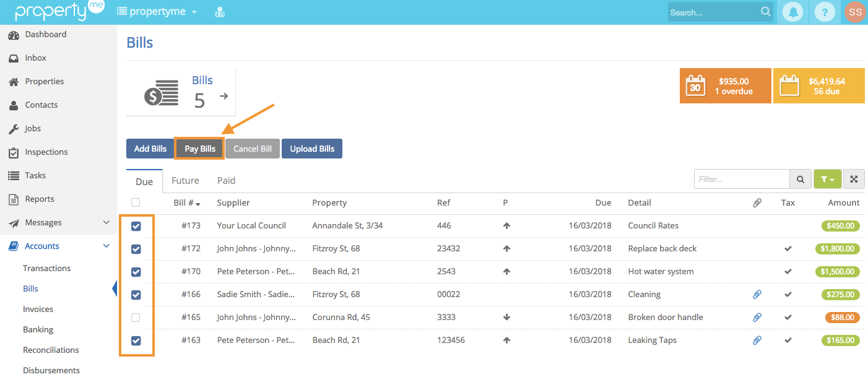Expand the bills list to fullscreen view
This screenshot has width=868, height=377.
(854, 179)
